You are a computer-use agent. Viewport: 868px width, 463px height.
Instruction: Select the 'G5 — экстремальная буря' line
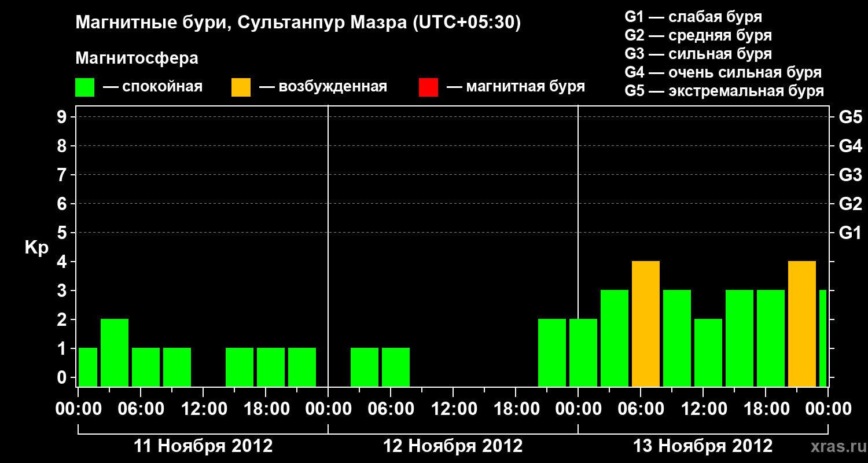[x=724, y=91]
